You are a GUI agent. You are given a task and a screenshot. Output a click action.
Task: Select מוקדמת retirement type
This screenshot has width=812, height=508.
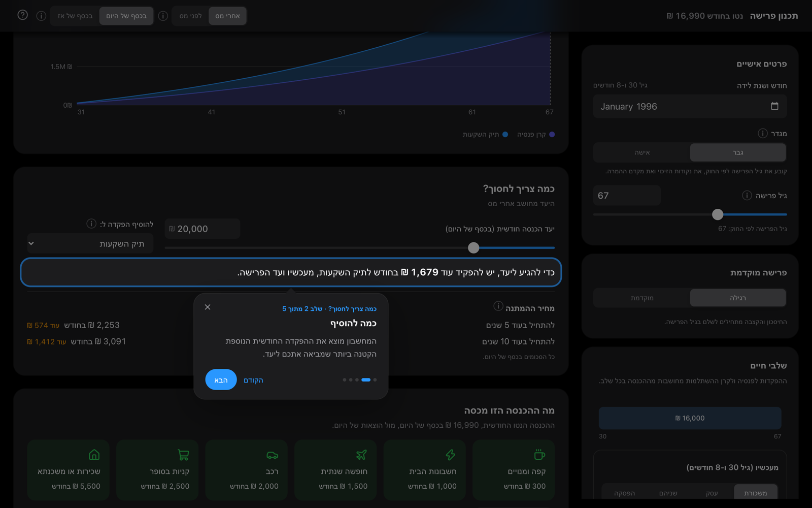(642, 298)
